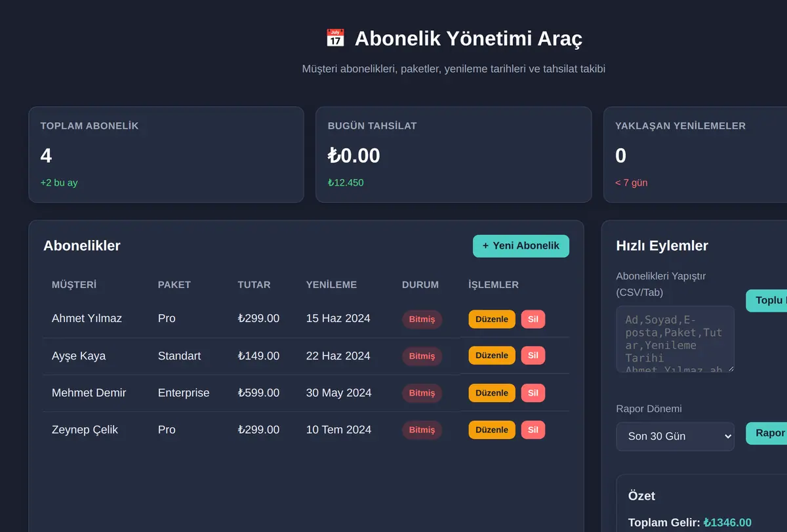Click customer name Zeynep Çelik
Image resolution: width=787 pixels, height=532 pixels.
[85, 430]
